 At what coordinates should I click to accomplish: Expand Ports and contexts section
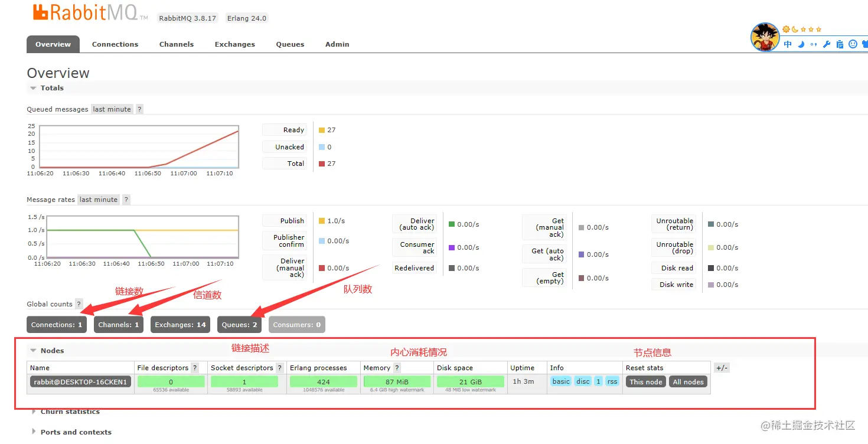(71, 432)
